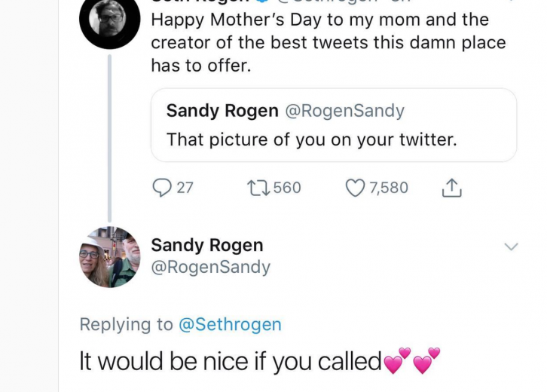This screenshot has height=392, width=547.
Task: Open quoted tweet 'That picture of you'
Action: coord(334,125)
